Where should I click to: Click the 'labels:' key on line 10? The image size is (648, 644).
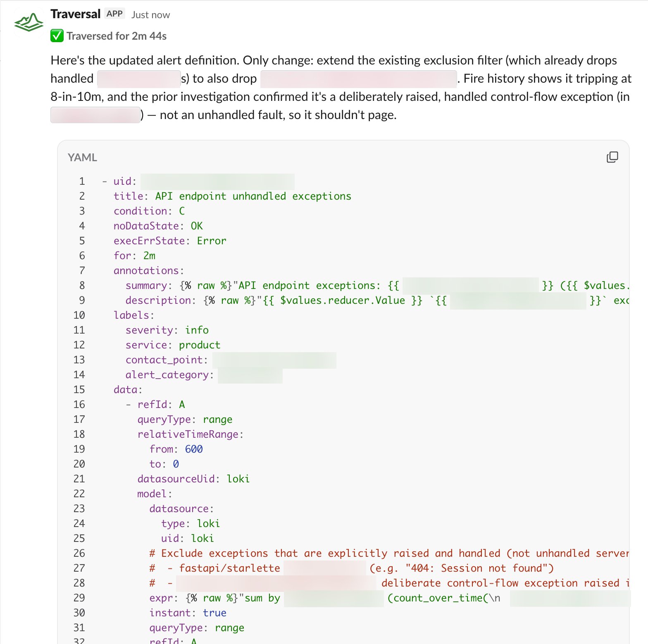click(x=134, y=315)
